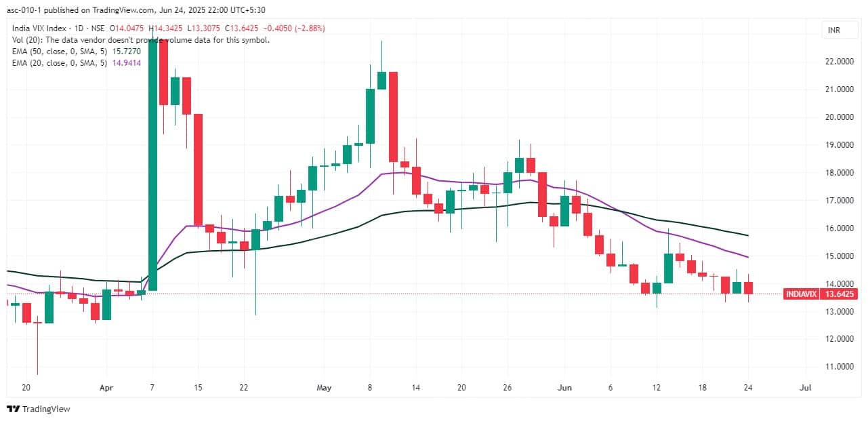Click the Jun label on the time axis
Viewport: 868px width, 421px height.
click(564, 387)
